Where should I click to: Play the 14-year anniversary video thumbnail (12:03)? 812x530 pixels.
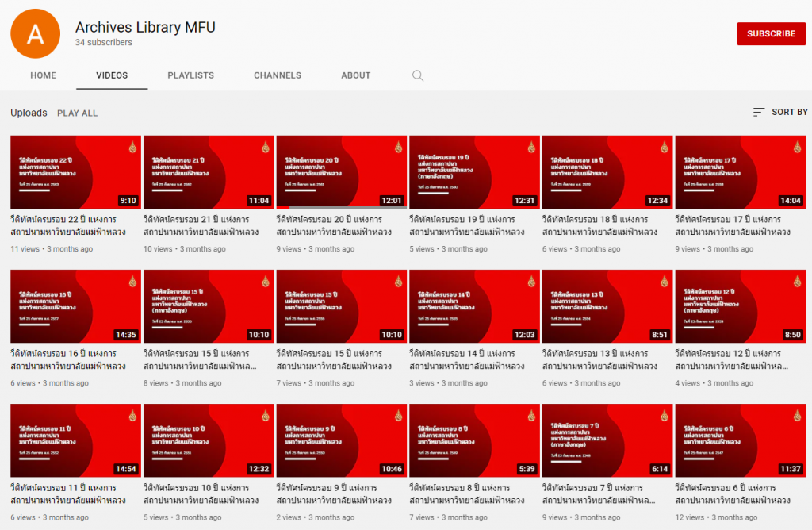[473, 305]
